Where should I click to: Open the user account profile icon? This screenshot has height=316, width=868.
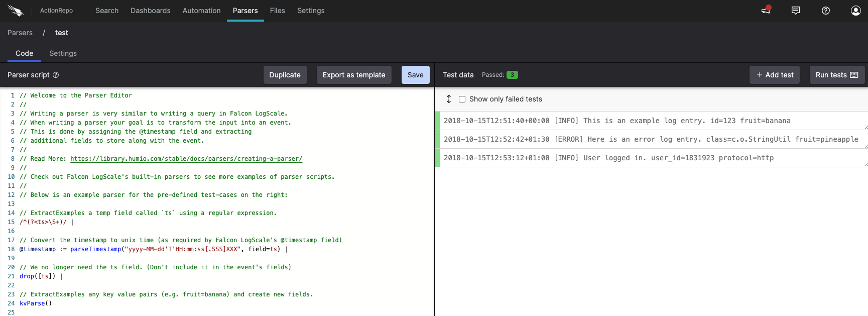(856, 11)
